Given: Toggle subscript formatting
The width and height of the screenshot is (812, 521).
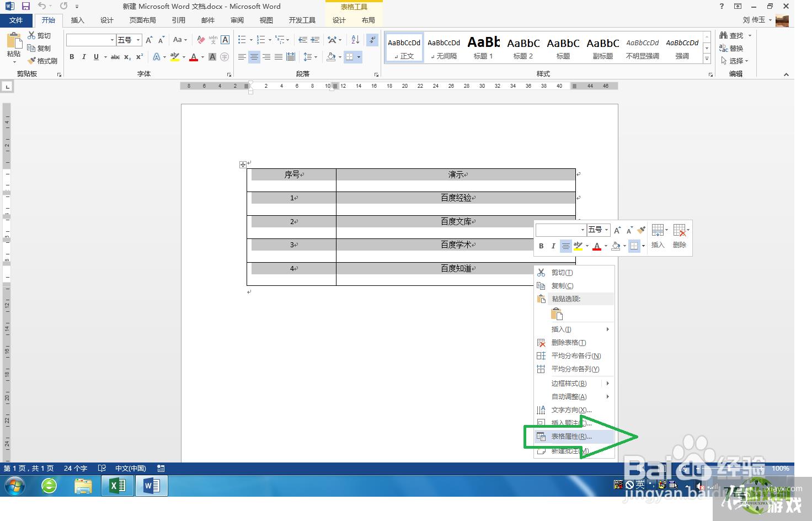Looking at the screenshot, I should [x=127, y=57].
